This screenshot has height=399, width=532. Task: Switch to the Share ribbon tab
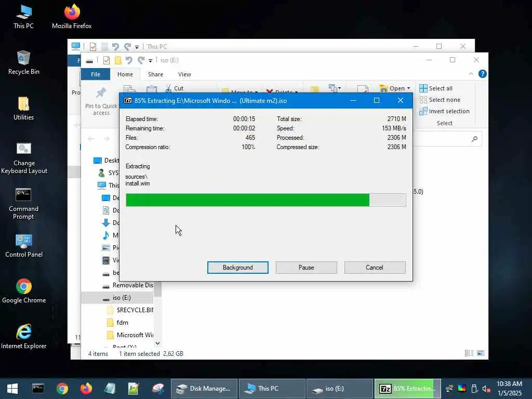click(x=155, y=74)
